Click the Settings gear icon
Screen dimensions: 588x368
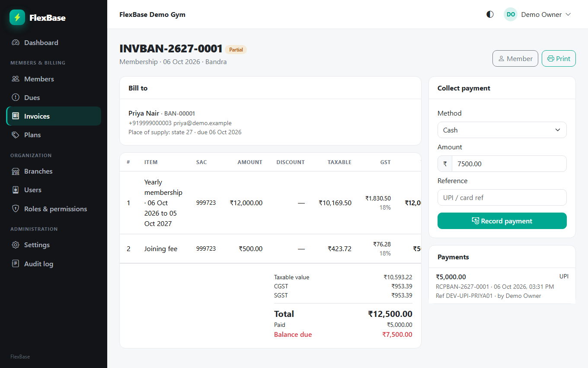pos(16,245)
